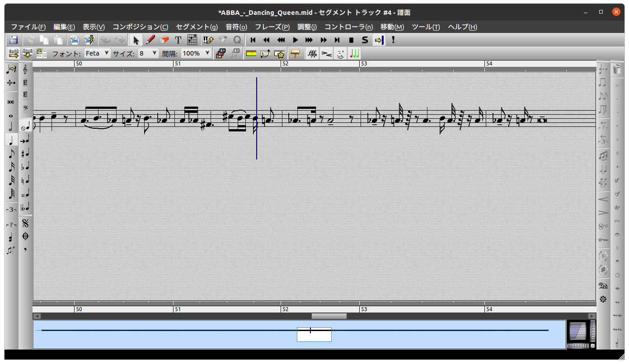Click the white viewport box in overview panel
The height and width of the screenshot is (364, 629).
(314, 335)
